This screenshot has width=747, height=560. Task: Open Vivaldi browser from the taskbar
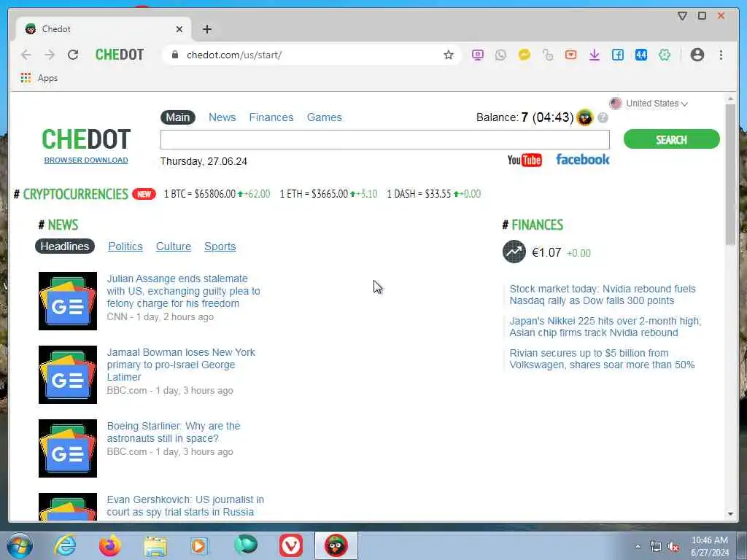coord(290,545)
